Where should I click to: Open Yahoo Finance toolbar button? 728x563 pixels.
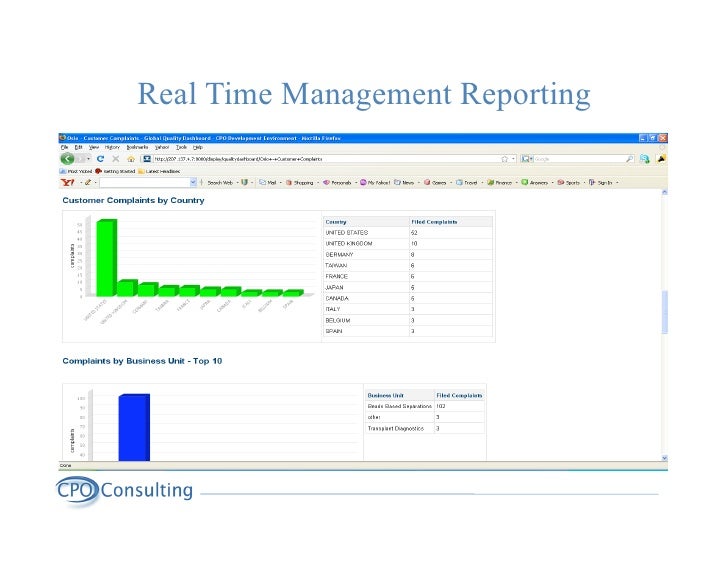pyautogui.click(x=499, y=182)
